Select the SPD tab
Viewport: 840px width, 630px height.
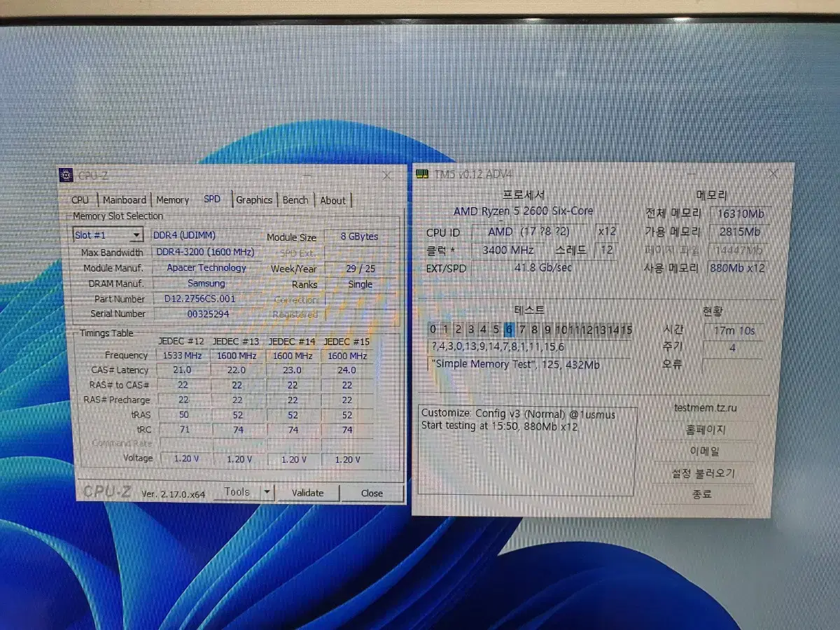212,199
